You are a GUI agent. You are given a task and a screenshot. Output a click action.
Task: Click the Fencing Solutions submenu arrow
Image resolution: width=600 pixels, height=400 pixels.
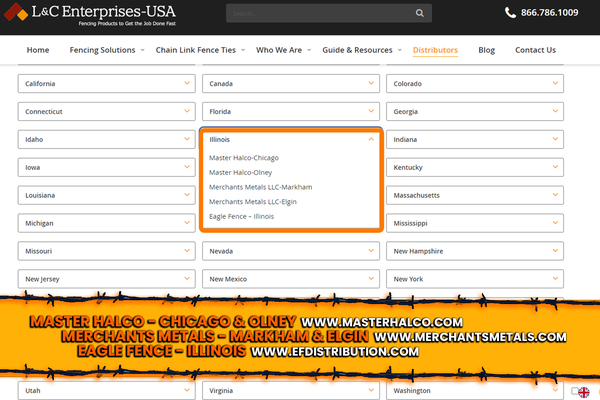(142, 50)
